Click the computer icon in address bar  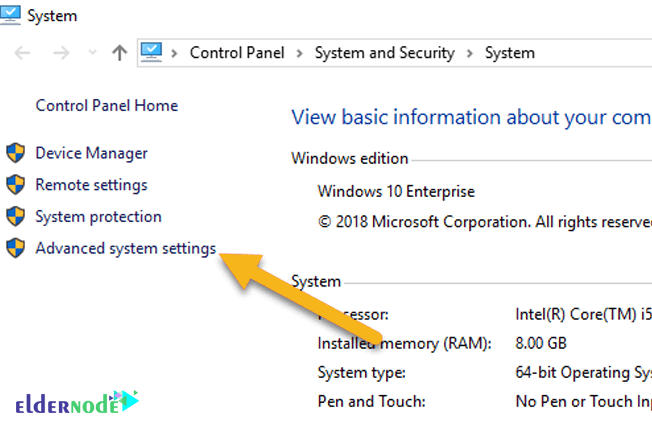(151, 52)
